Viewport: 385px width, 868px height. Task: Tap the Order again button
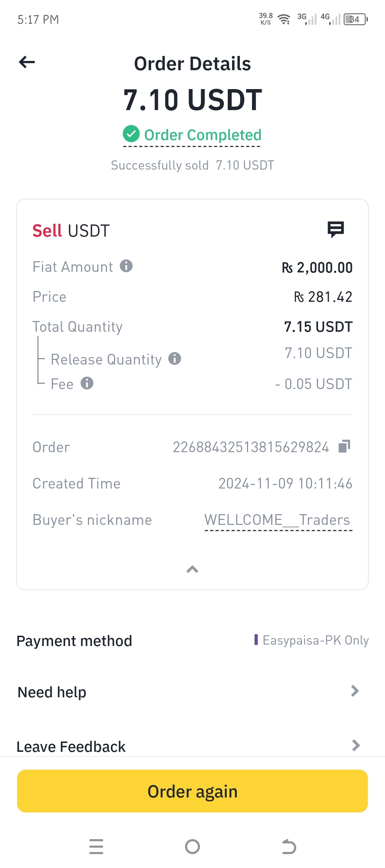point(192,791)
